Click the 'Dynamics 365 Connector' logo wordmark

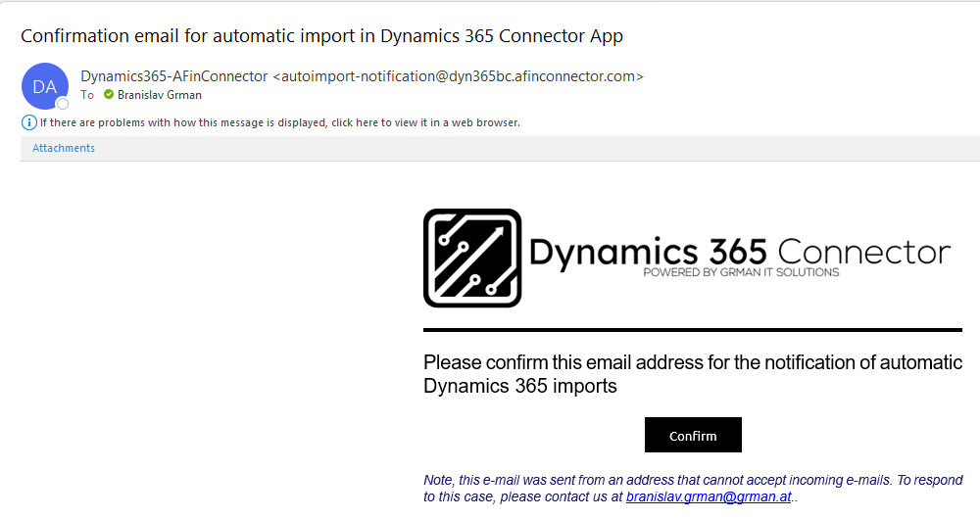pyautogui.click(x=739, y=253)
